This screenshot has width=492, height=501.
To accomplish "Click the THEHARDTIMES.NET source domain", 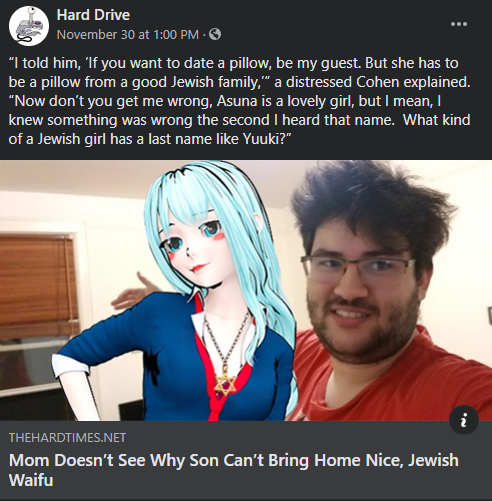I will [67, 438].
